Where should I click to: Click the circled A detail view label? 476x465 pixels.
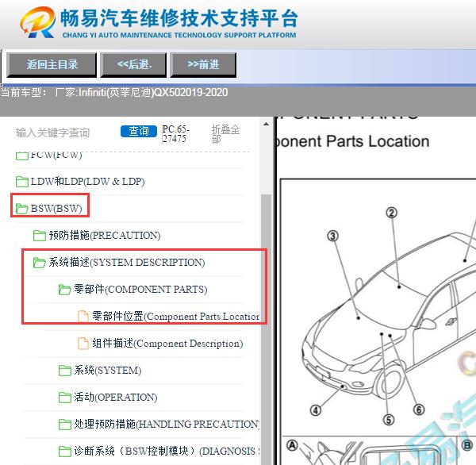pos(292,446)
